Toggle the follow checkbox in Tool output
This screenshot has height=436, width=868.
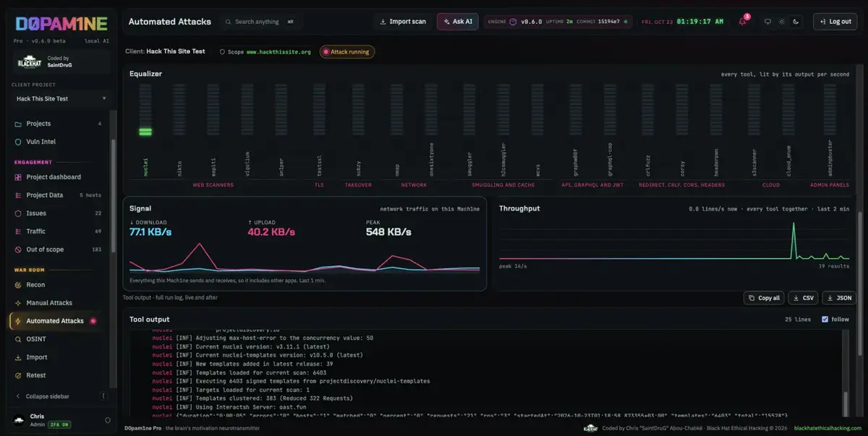(825, 319)
